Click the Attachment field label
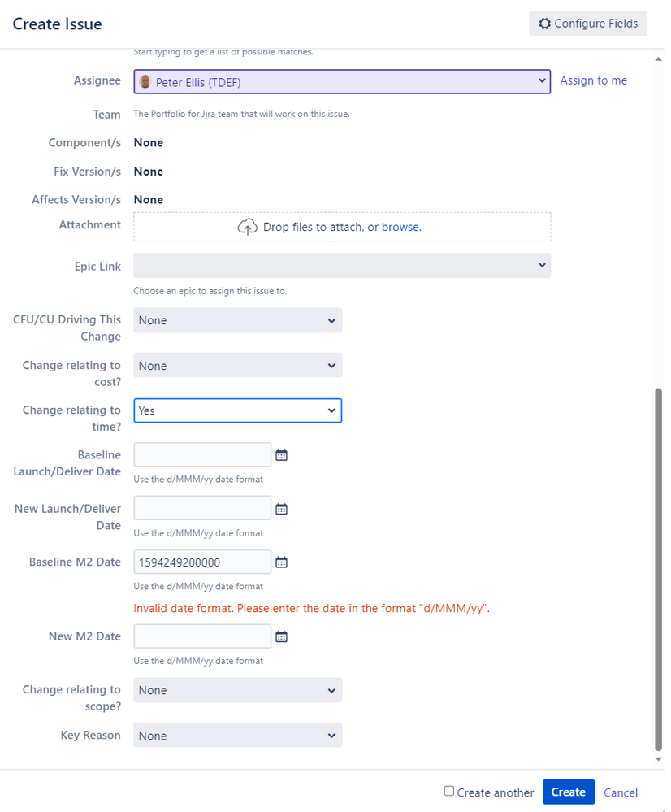 pos(90,225)
